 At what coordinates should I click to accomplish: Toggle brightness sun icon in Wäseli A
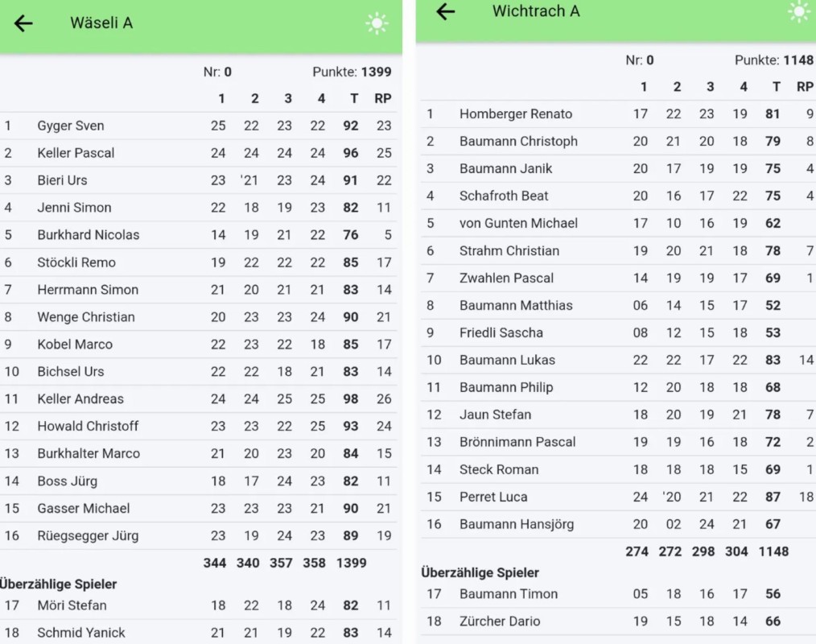click(377, 23)
